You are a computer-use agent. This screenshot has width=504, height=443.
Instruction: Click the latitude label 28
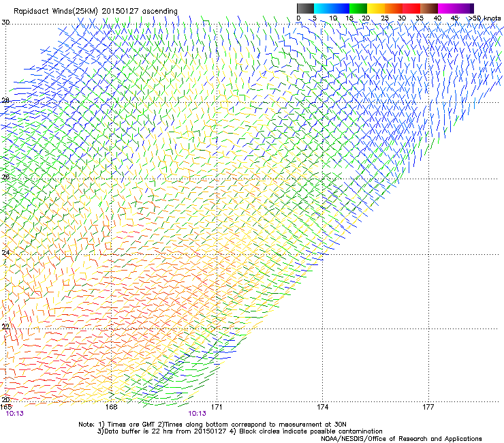5,100
